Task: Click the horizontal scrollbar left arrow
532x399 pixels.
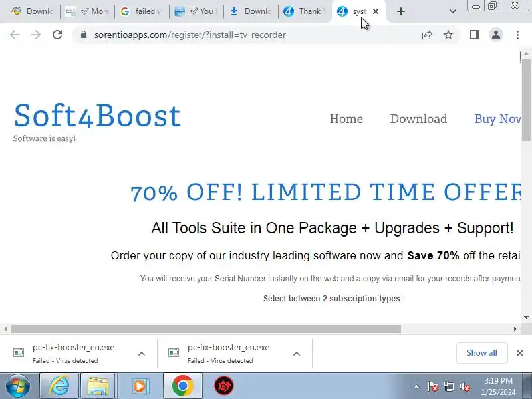Action: 5,329
